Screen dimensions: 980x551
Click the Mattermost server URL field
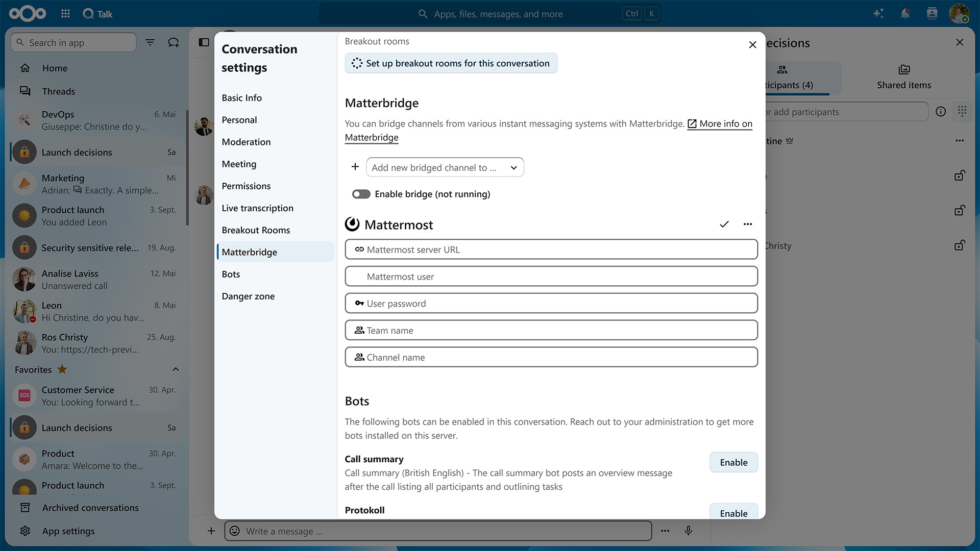(x=551, y=249)
